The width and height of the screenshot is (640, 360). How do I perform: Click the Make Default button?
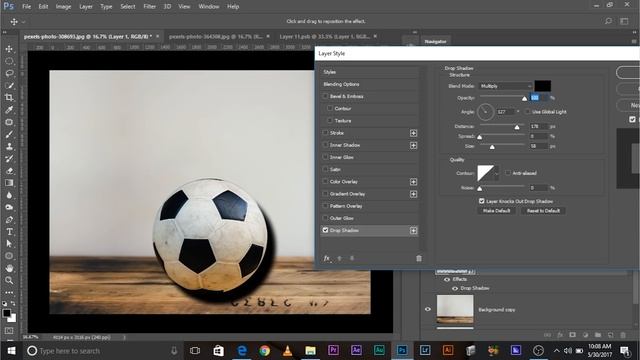[x=496, y=211]
